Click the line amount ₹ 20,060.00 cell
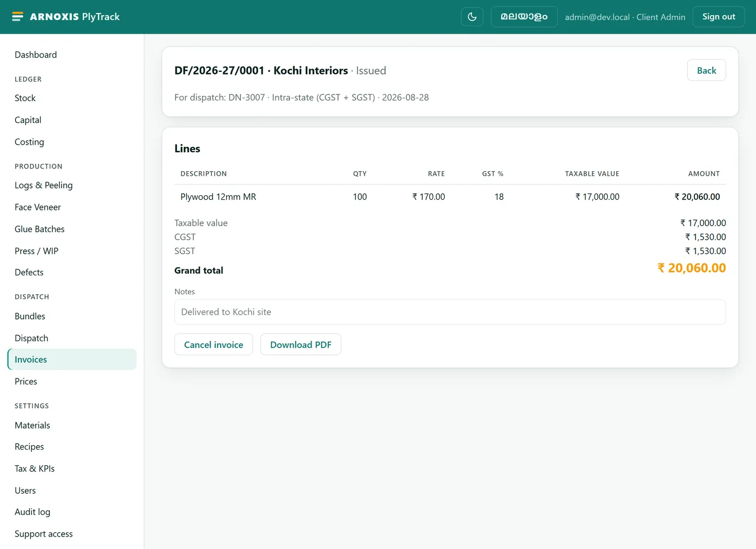 point(697,197)
